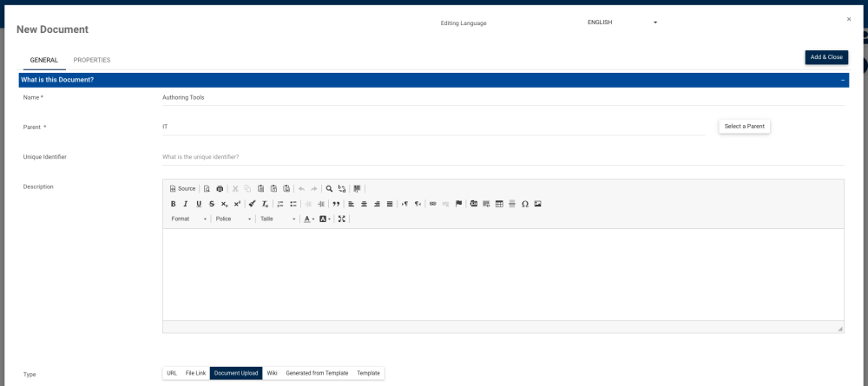
Task: Click the Replace icon in editor toolbar
Action: click(x=342, y=188)
